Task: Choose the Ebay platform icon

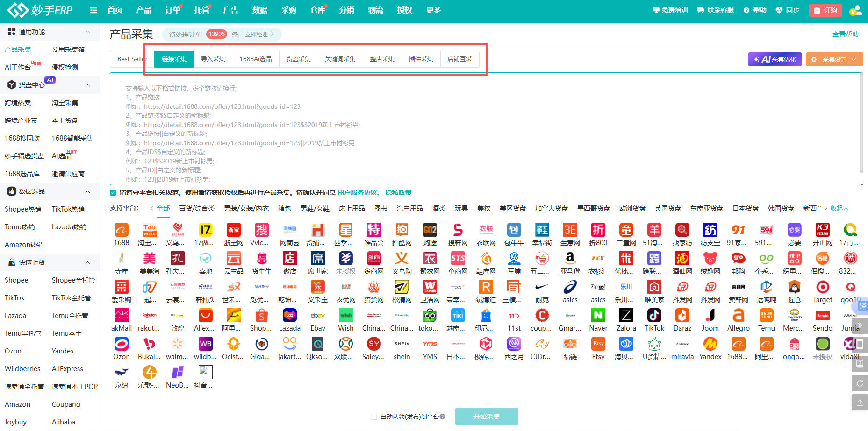Action: (318, 316)
